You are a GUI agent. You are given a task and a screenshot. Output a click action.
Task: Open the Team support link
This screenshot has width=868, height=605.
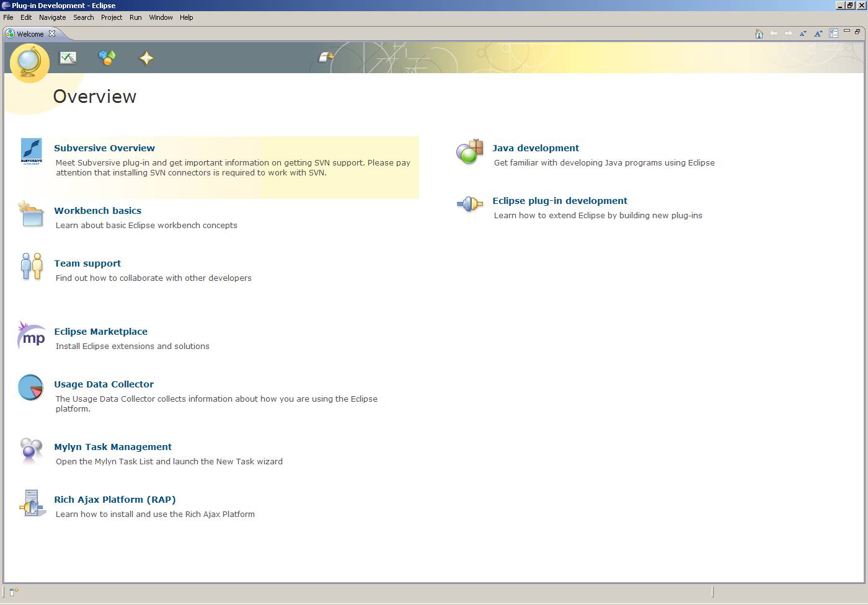click(87, 263)
